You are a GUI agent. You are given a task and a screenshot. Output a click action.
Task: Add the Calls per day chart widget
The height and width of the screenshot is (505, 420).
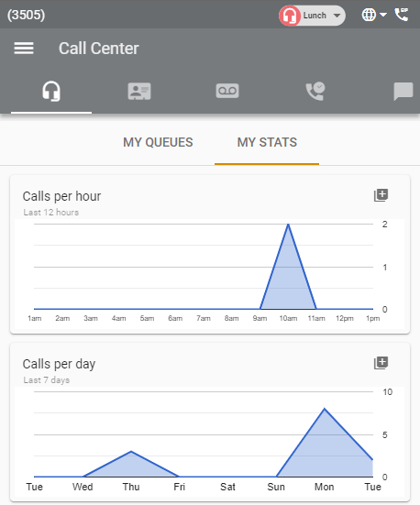381,363
